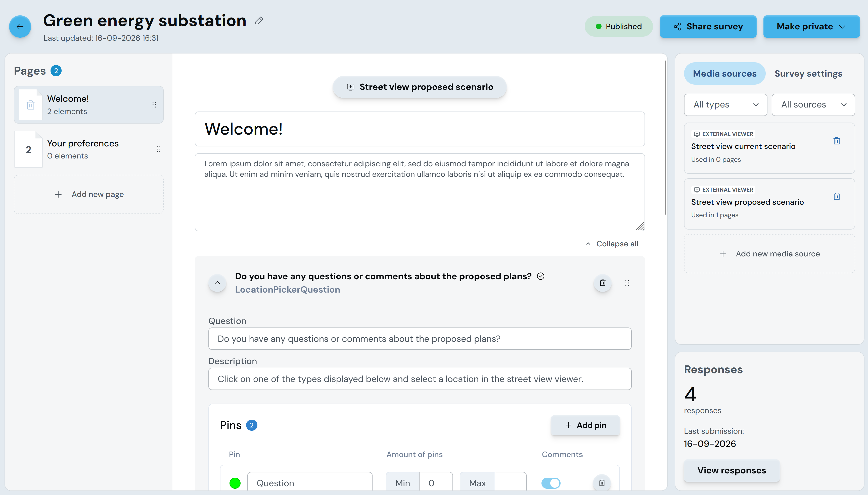Grab the Your preferences page drag handle
This screenshot has height=495, width=868.
click(158, 149)
